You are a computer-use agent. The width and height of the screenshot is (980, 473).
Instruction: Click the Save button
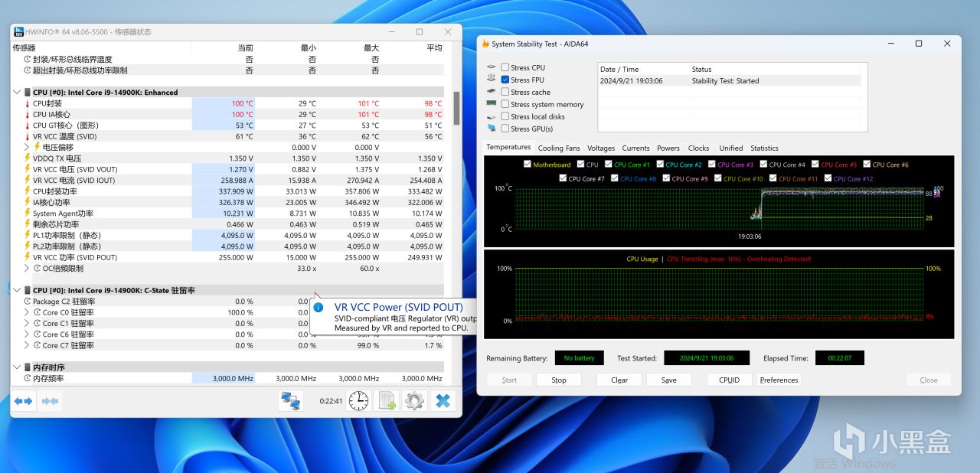click(669, 380)
